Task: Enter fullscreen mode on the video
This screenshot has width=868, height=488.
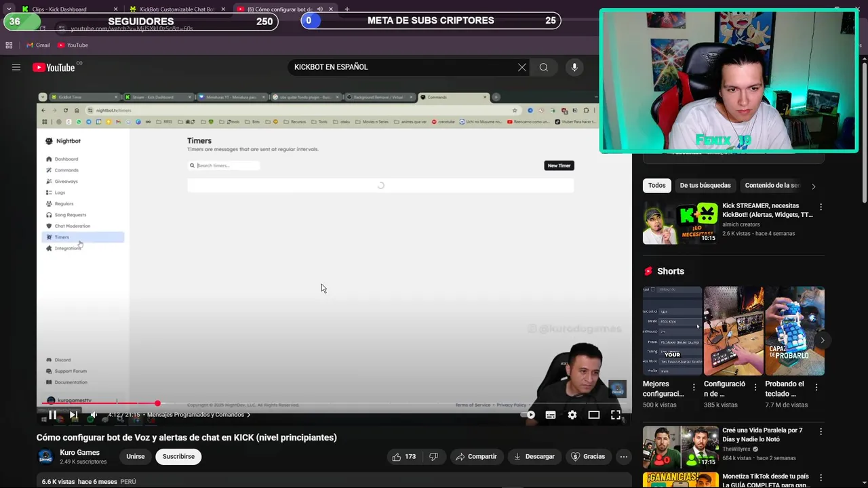Action: tap(616, 415)
